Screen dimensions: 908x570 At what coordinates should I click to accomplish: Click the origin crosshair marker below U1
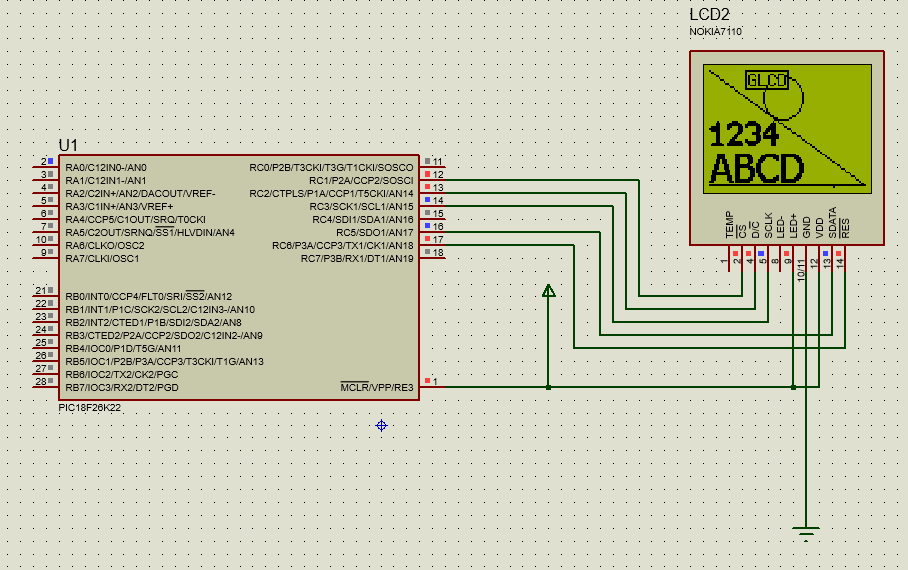(x=381, y=425)
